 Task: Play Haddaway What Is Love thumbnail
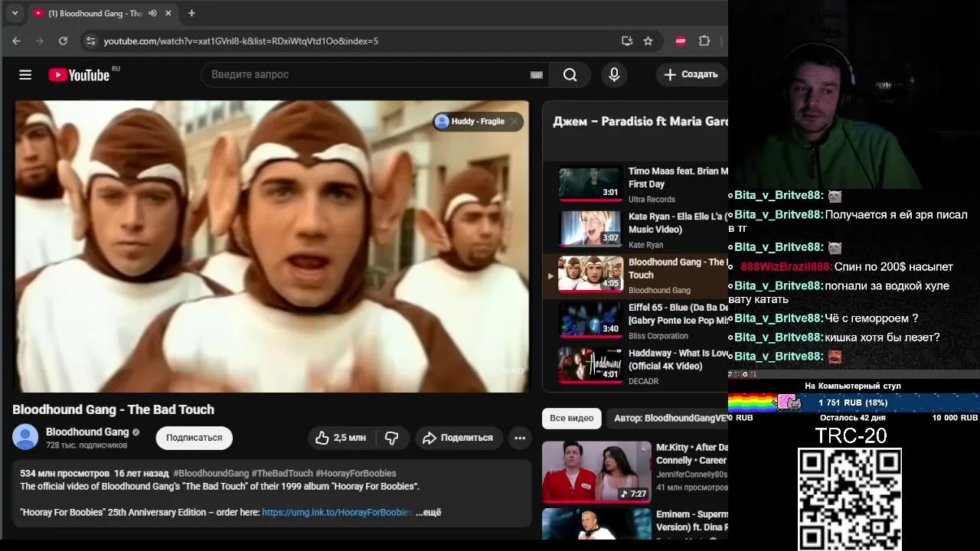click(x=590, y=365)
